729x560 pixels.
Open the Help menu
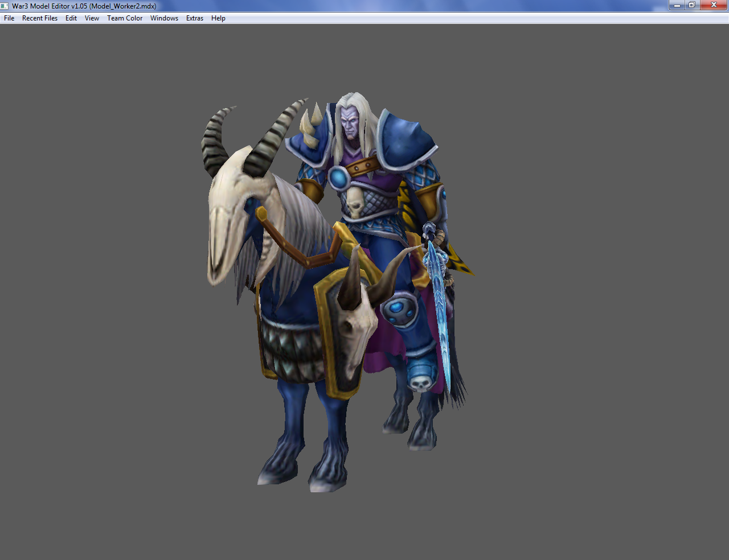click(218, 18)
